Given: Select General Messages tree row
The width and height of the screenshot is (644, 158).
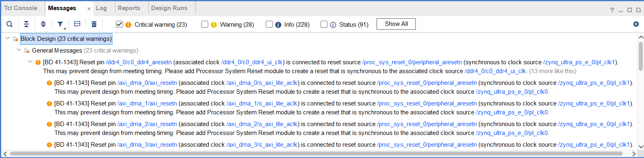Looking at the screenshot, I should click(x=85, y=51).
